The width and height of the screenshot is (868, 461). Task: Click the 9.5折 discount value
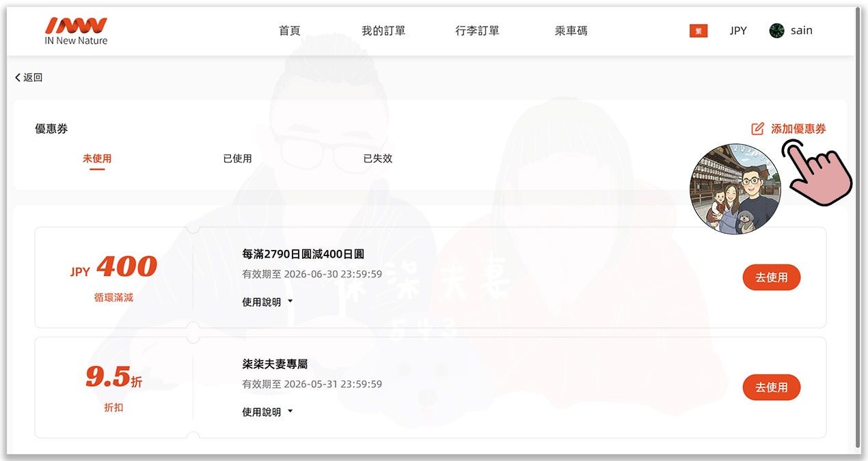point(113,377)
